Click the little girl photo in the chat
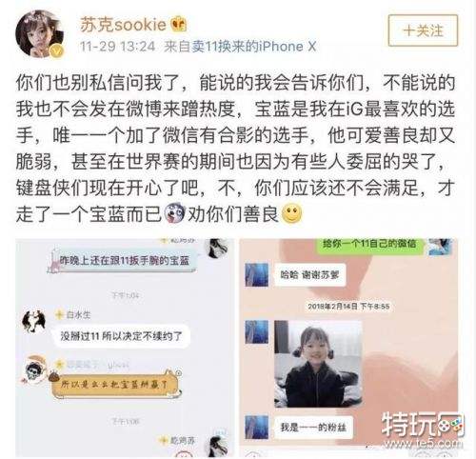The image size is (476, 459). pos(318,364)
